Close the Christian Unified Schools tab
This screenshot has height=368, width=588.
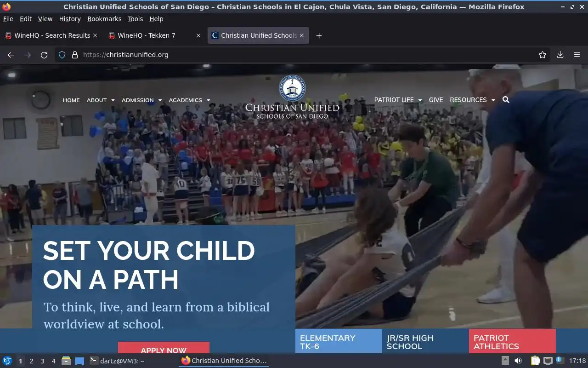click(x=302, y=35)
